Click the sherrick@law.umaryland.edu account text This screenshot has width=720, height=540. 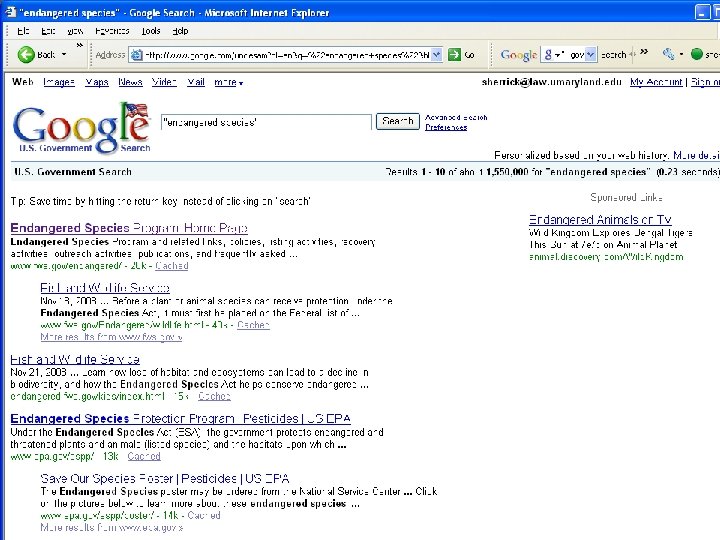tap(551, 82)
